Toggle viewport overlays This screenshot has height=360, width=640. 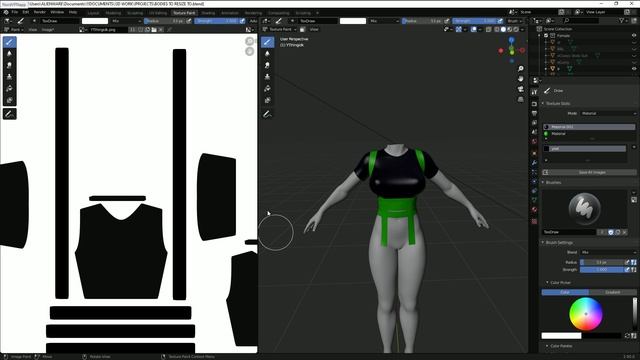tap(473, 29)
